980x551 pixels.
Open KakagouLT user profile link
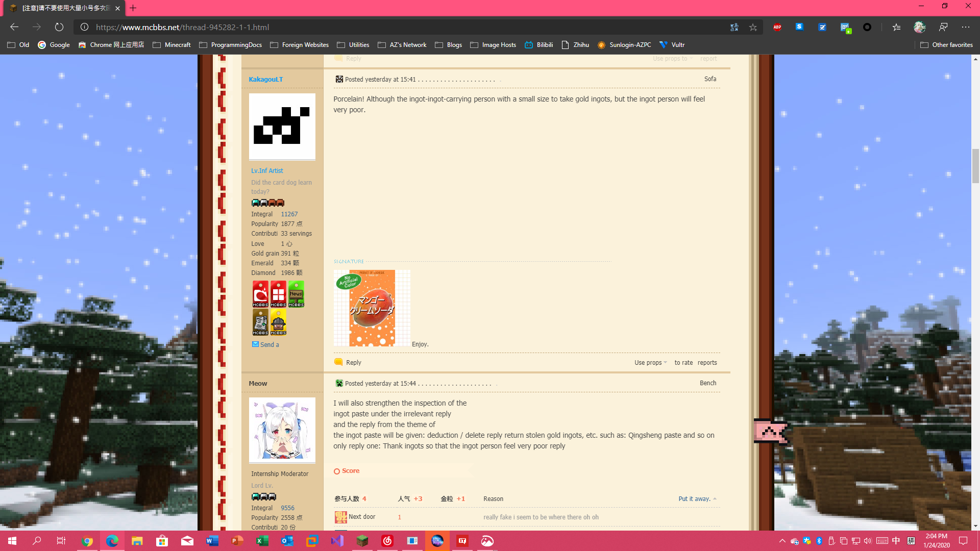(265, 79)
